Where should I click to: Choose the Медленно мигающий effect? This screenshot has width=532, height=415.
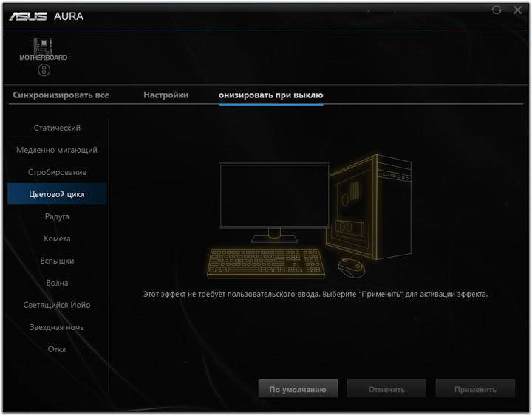click(x=57, y=150)
